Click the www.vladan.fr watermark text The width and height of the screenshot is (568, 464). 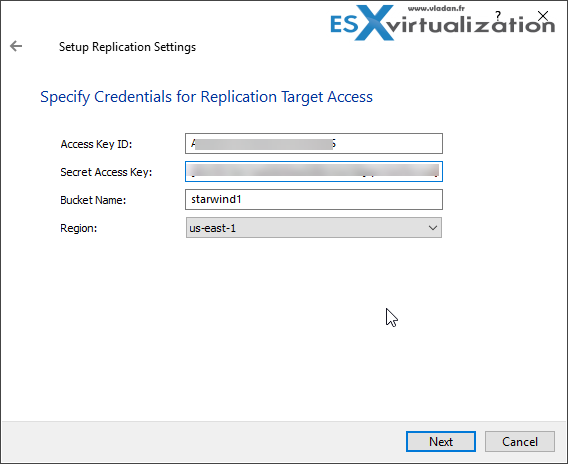pyautogui.click(x=436, y=8)
